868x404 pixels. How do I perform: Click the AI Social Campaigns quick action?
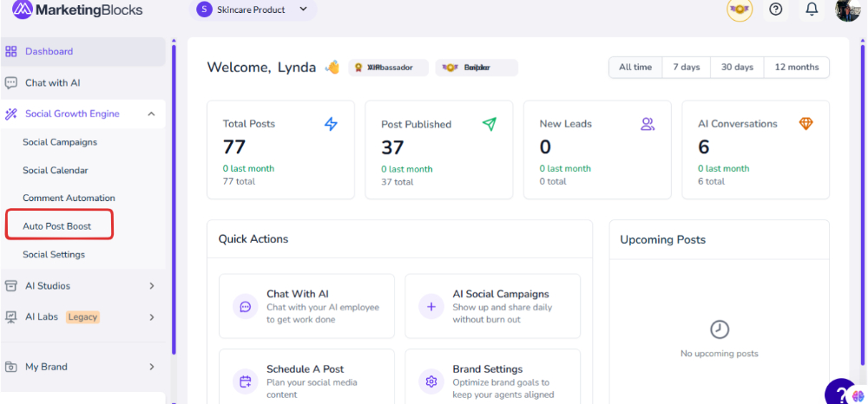[x=492, y=306]
